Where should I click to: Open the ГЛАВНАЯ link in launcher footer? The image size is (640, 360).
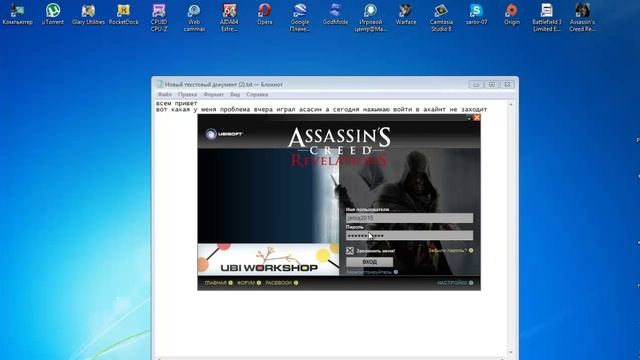pyautogui.click(x=218, y=283)
